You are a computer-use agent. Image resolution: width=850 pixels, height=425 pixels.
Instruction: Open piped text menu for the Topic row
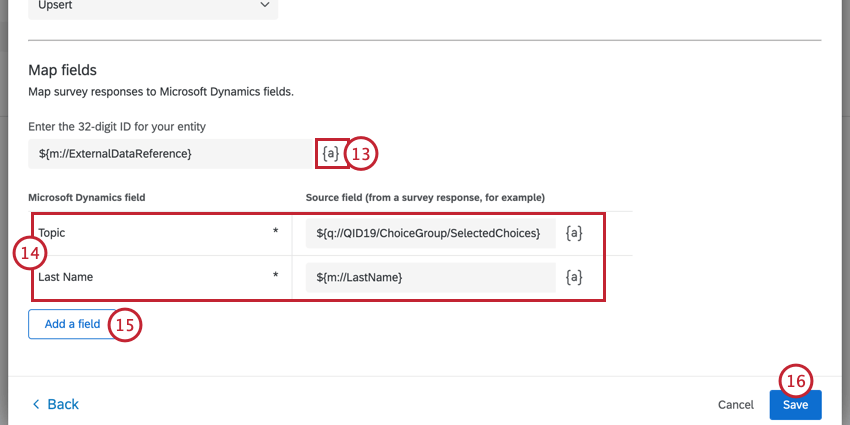click(x=574, y=233)
